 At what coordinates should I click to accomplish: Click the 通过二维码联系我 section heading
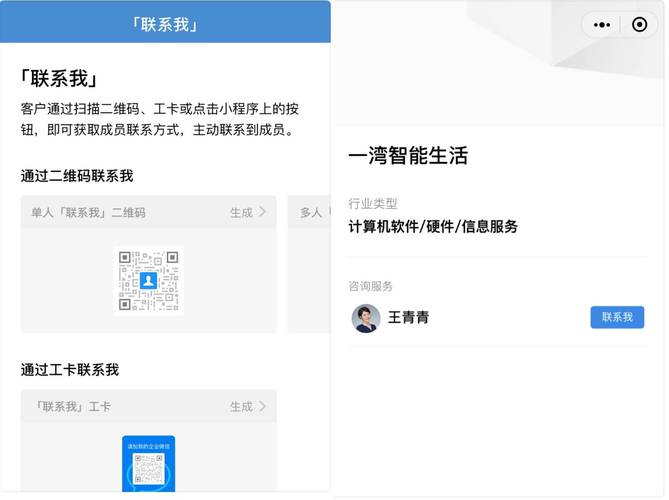pos(77,176)
